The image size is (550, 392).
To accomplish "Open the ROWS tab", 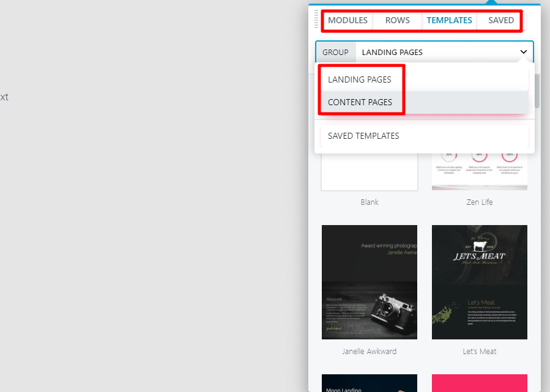I will [397, 20].
